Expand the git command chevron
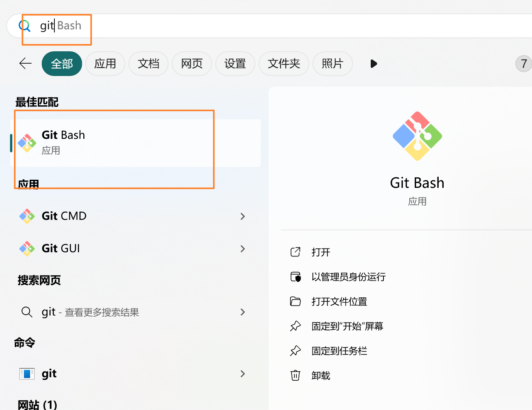The height and width of the screenshot is (410, 532). [x=243, y=374]
